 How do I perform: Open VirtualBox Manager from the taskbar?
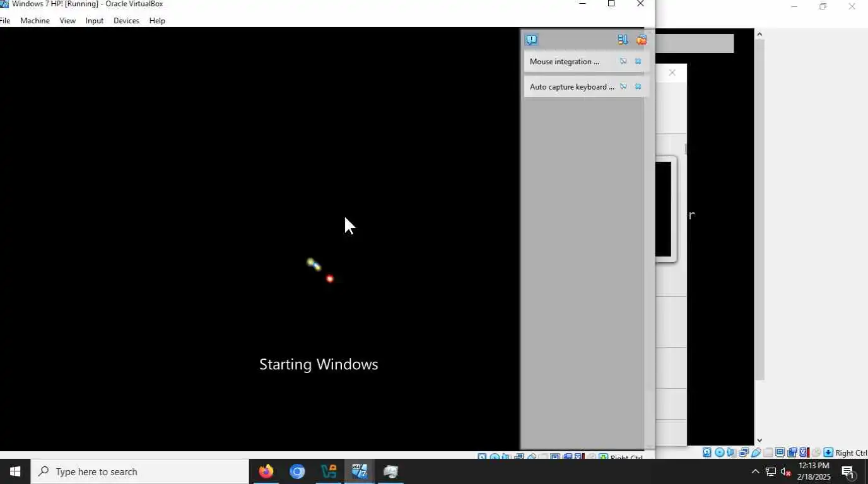pyautogui.click(x=329, y=471)
